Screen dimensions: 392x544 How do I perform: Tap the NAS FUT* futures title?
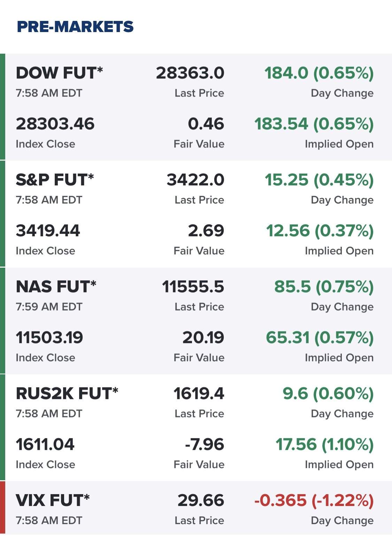pyautogui.click(x=56, y=287)
